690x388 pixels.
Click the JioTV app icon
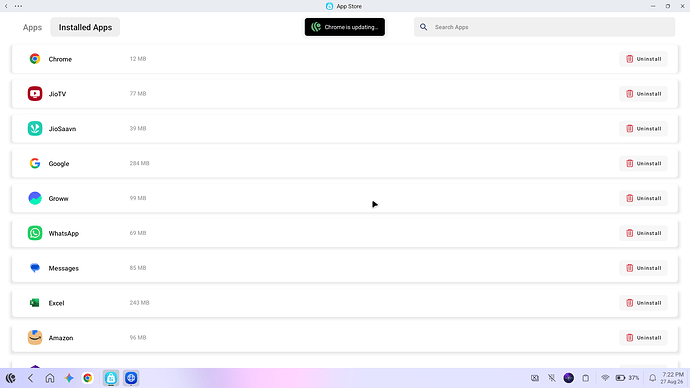point(35,93)
